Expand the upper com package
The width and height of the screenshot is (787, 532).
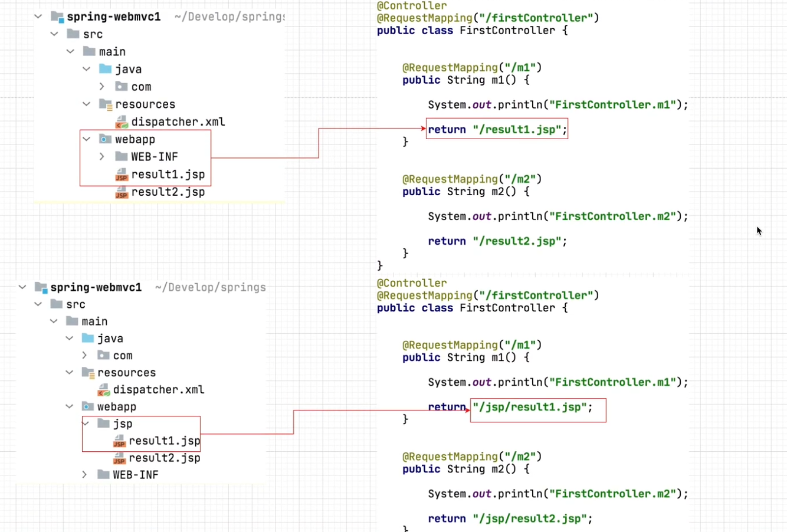click(x=102, y=87)
